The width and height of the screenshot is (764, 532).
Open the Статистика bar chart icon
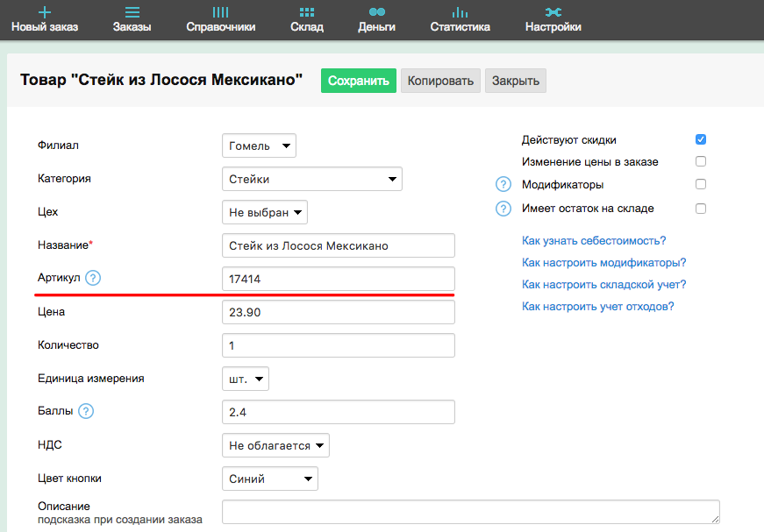460,12
